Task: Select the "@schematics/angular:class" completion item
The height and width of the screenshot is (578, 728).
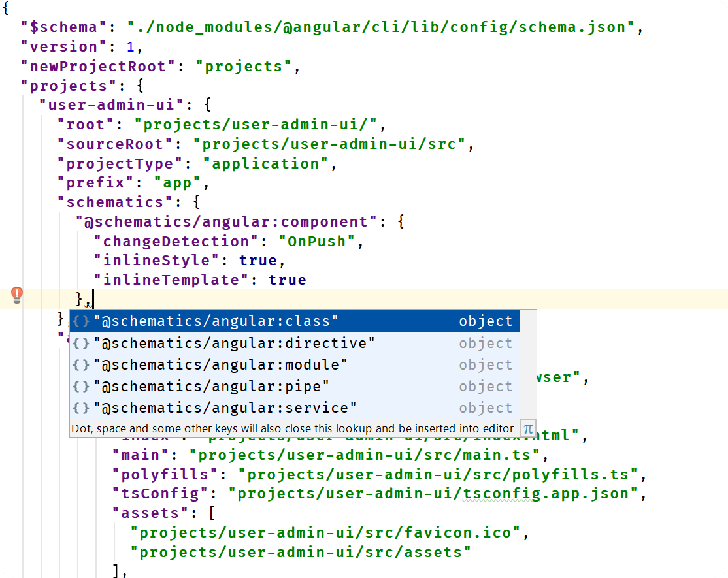Action: click(x=216, y=321)
